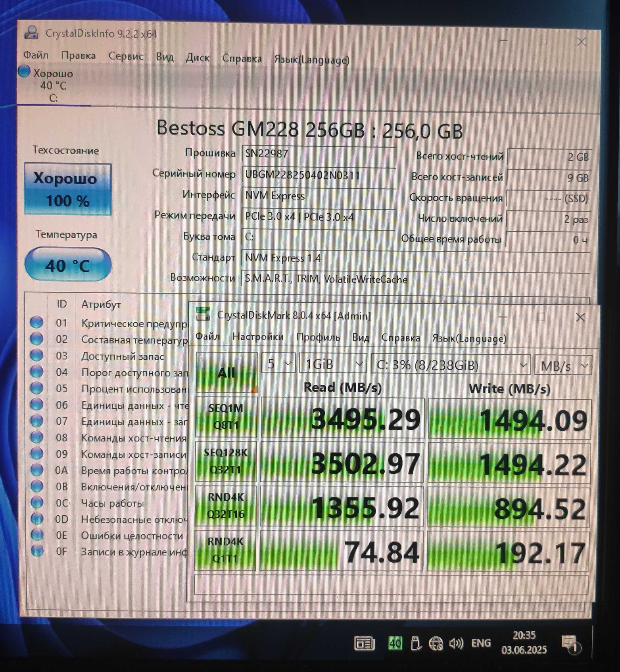Image resolution: width=620 pixels, height=672 pixels.
Task: Open the notification center icon
Action: [571, 645]
